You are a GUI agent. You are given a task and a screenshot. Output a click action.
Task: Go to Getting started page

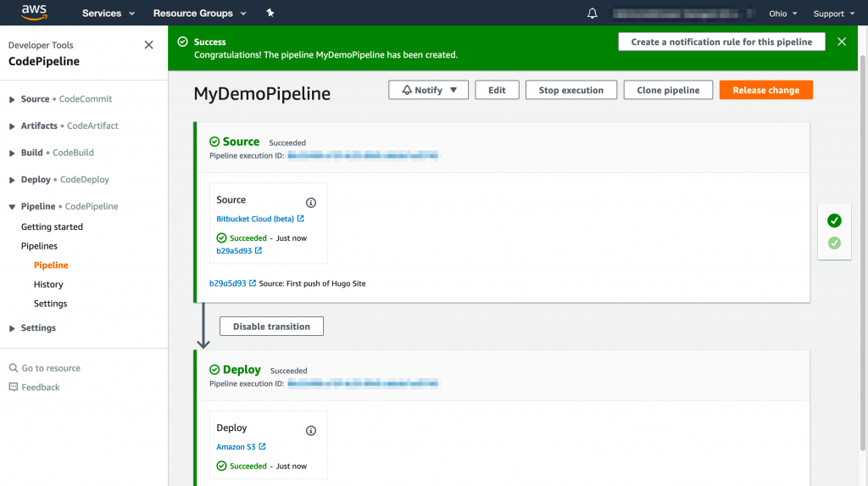(x=52, y=226)
